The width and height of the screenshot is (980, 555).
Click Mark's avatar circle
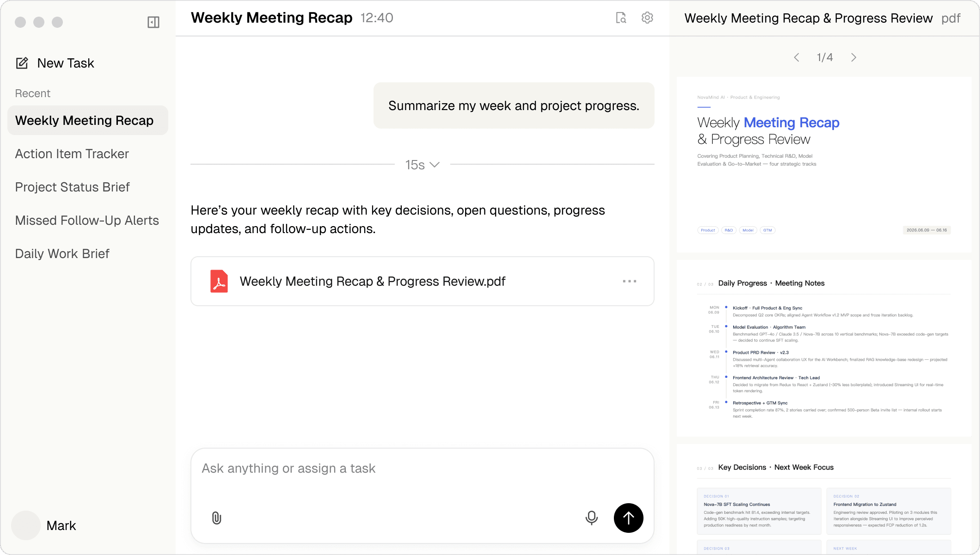click(x=26, y=525)
